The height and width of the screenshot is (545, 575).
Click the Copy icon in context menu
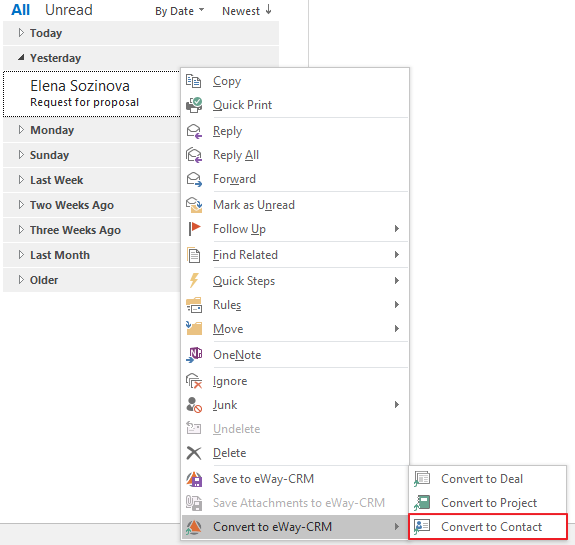click(x=193, y=81)
